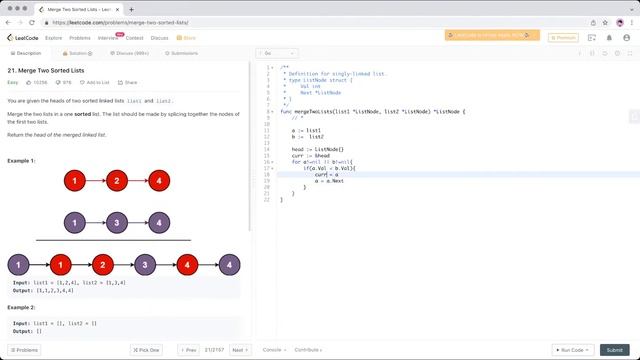The width and height of the screenshot is (640, 360).
Task: Open browser three-dot menu
Action: [x=632, y=23]
